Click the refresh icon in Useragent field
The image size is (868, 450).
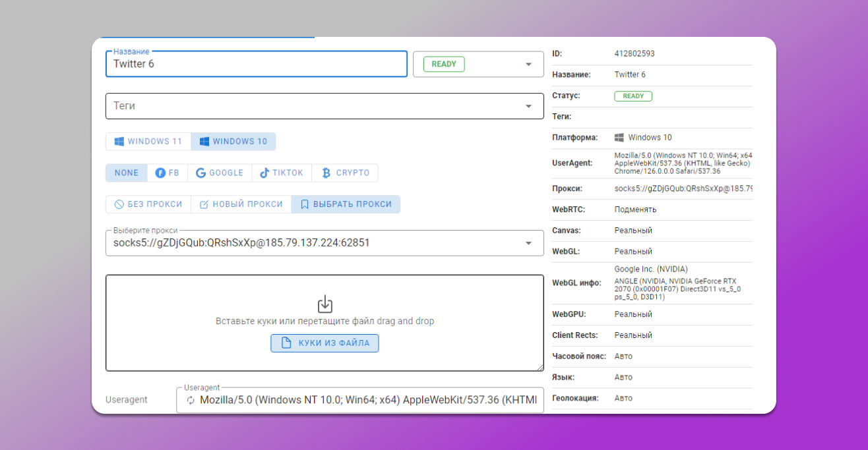tap(191, 400)
